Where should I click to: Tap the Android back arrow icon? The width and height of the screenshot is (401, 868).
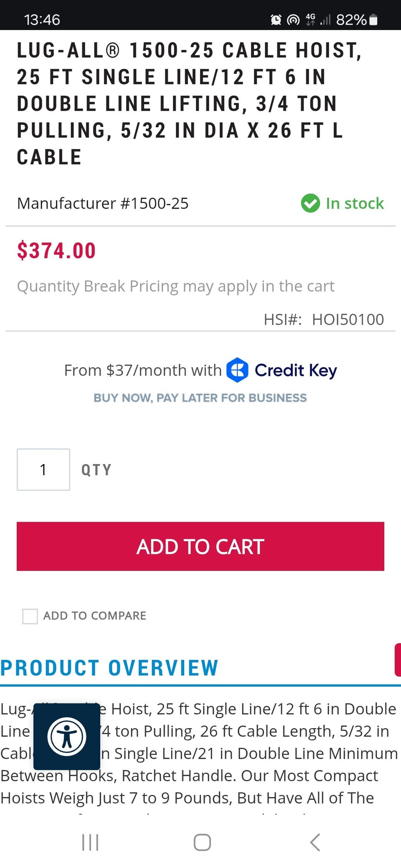315,842
